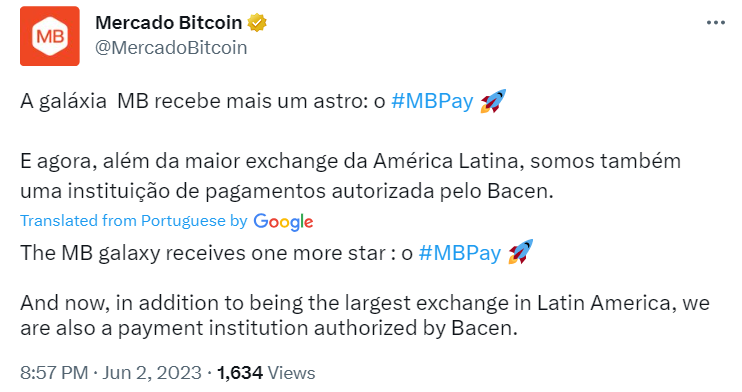
Task: Open the 8:57 PM timestamp link
Action: coord(54,373)
